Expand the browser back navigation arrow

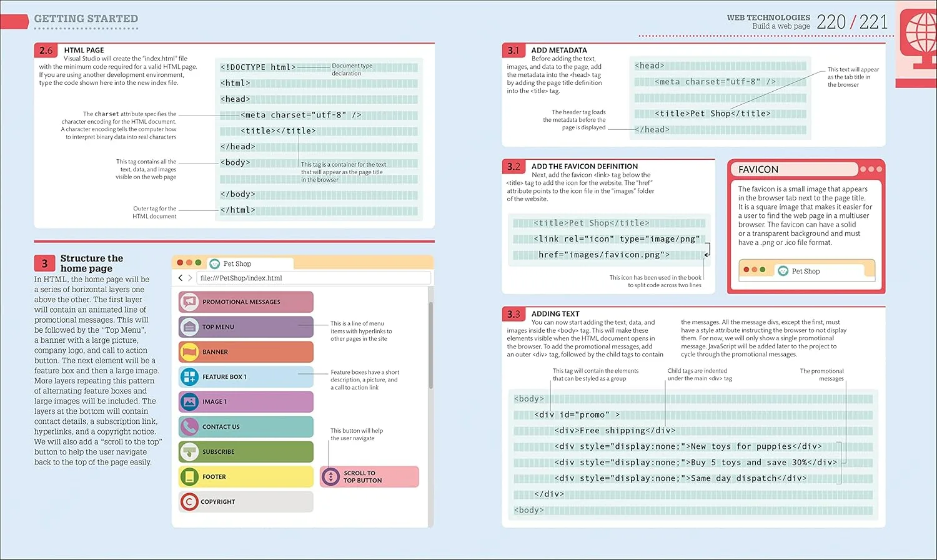click(181, 277)
